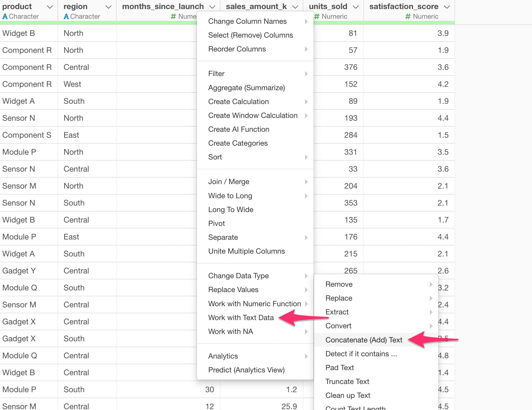Choose Work with Text Data menu item
532x410 pixels.
pos(241,318)
